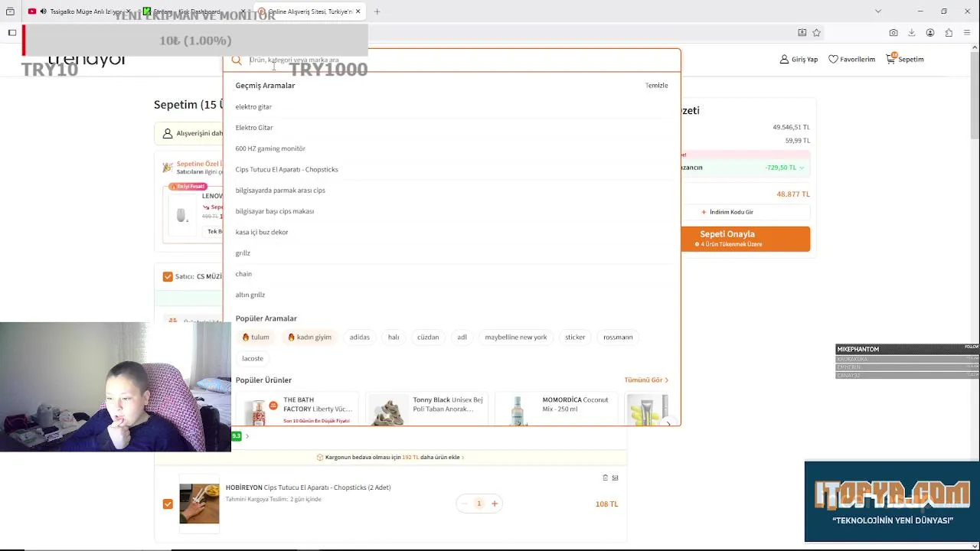Select 'Cips Tutucu El Aparatı - Chopsticks' search

tap(286, 169)
